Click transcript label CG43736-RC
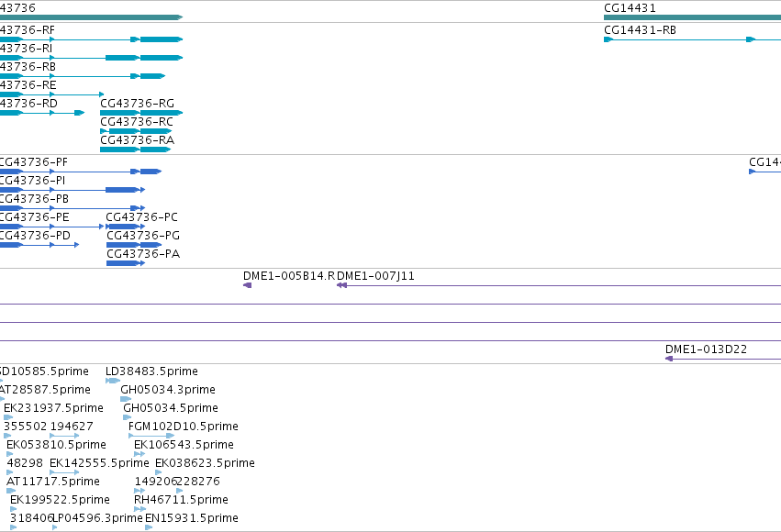The height and width of the screenshot is (532, 781). coord(137,121)
